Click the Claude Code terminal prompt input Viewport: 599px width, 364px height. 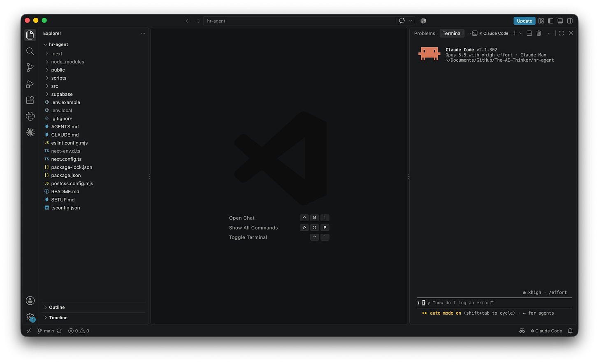pyautogui.click(x=495, y=303)
